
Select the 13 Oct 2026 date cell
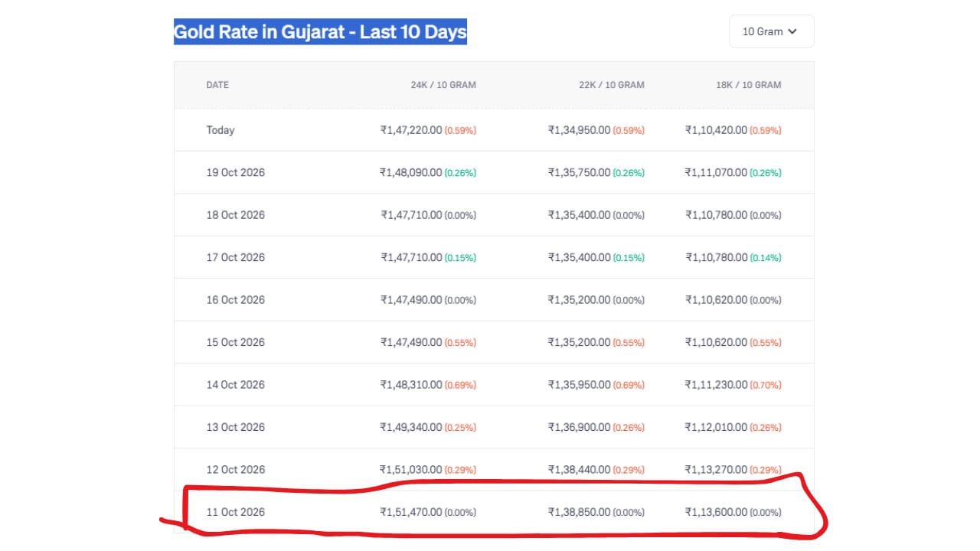click(x=236, y=427)
